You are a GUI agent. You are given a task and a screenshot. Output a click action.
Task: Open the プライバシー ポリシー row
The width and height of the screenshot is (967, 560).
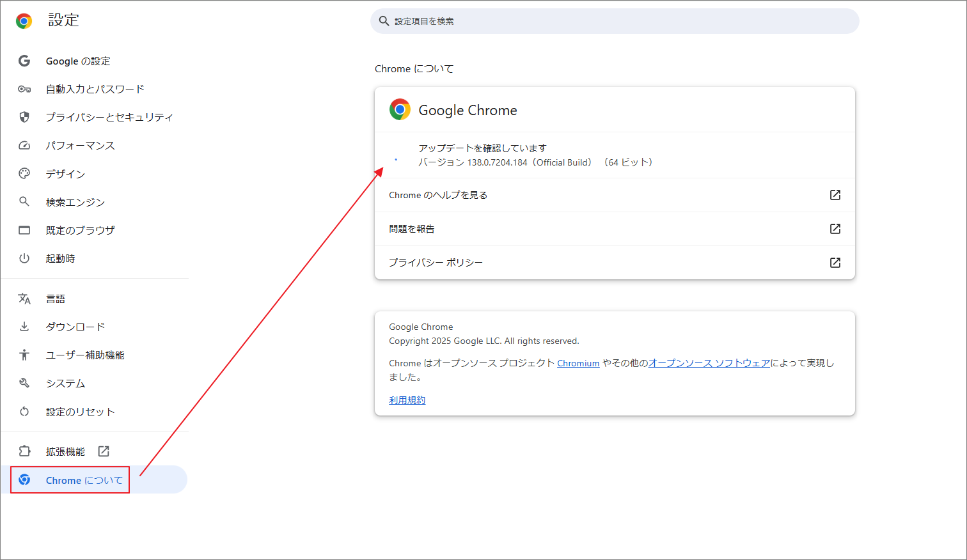click(x=615, y=263)
